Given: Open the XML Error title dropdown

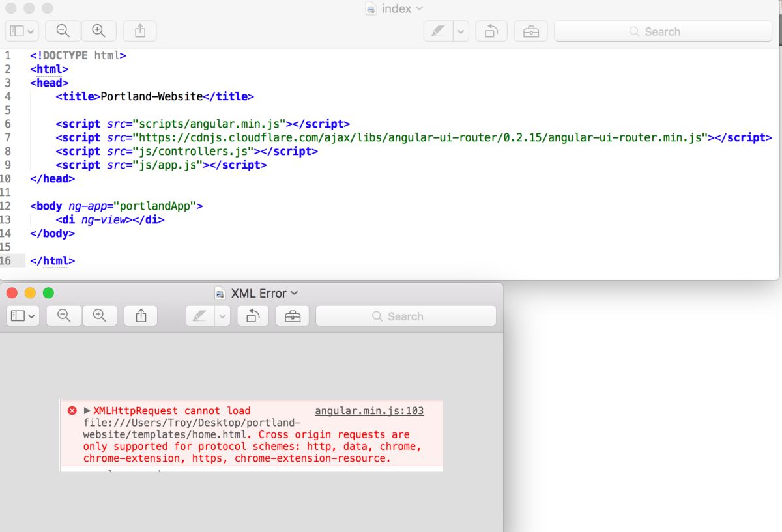Looking at the screenshot, I should coord(294,293).
